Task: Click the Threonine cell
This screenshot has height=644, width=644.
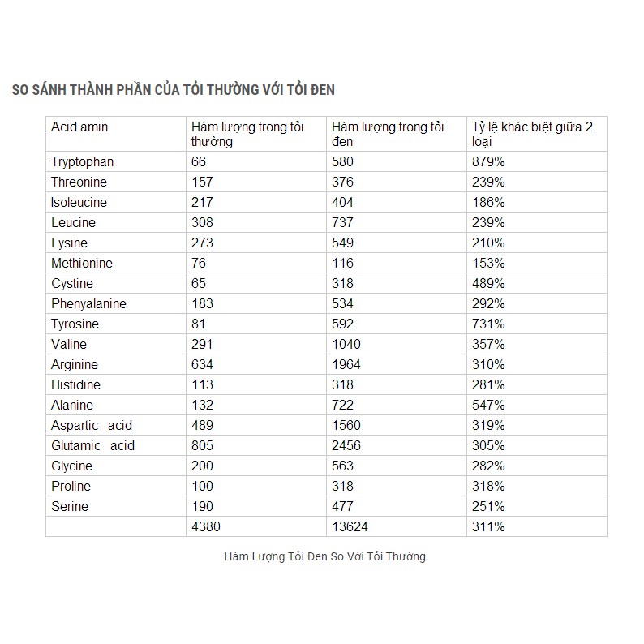Action: (79, 182)
